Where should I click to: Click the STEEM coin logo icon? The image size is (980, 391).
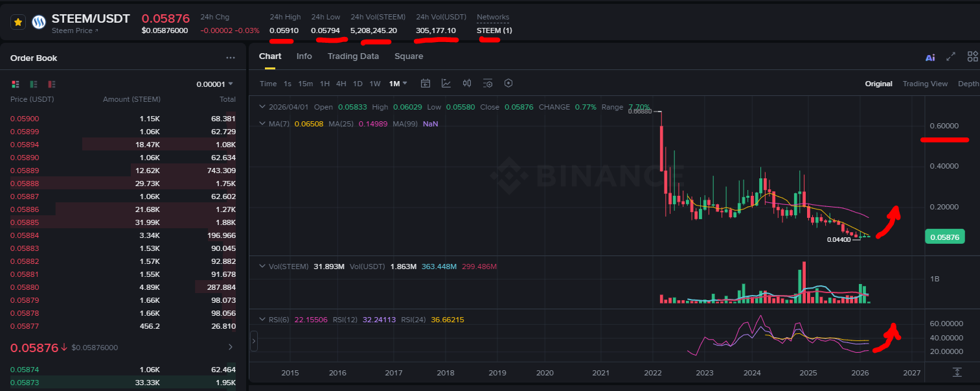pyautogui.click(x=40, y=23)
